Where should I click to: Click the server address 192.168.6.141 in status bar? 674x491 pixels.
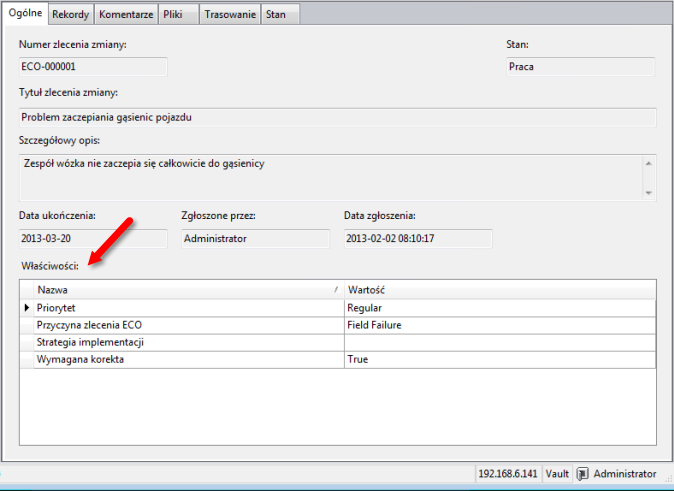pos(508,474)
